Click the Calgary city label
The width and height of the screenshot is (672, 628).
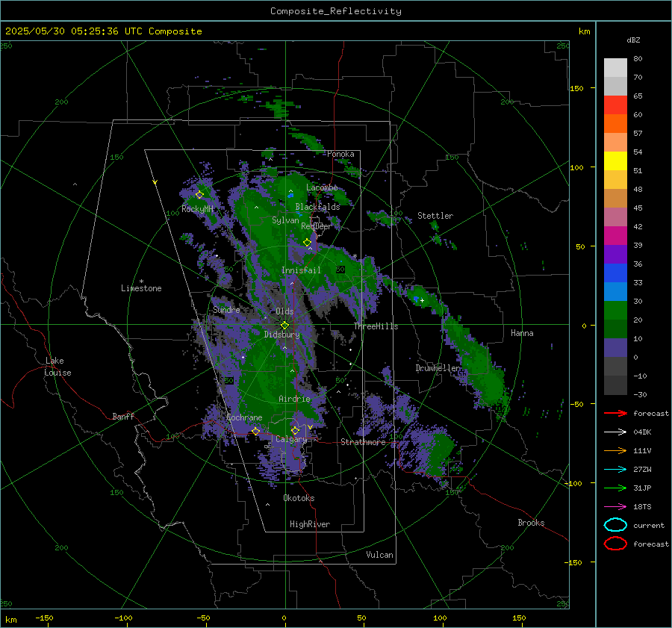[291, 439]
